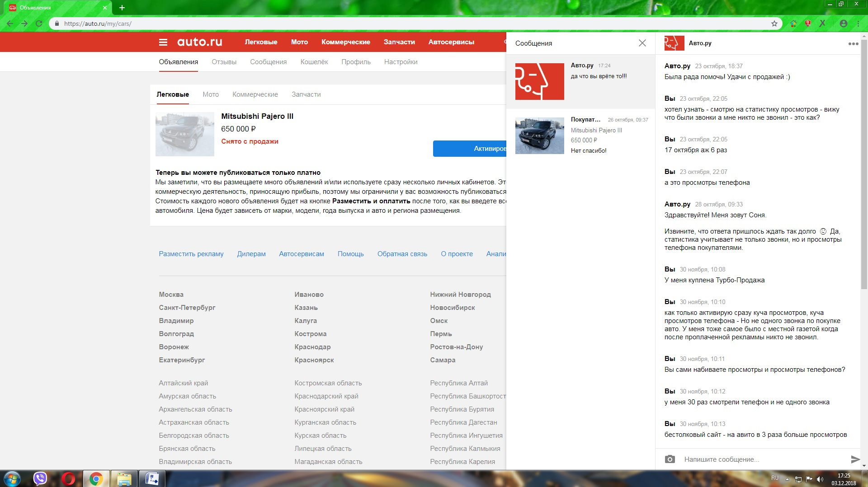868x487 pixels.
Task: Click the blue Активировать button
Action: point(470,149)
